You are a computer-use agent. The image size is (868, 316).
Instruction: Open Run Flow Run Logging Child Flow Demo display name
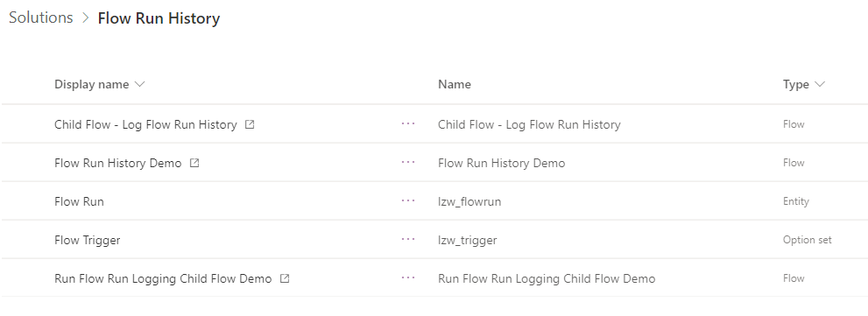click(163, 279)
